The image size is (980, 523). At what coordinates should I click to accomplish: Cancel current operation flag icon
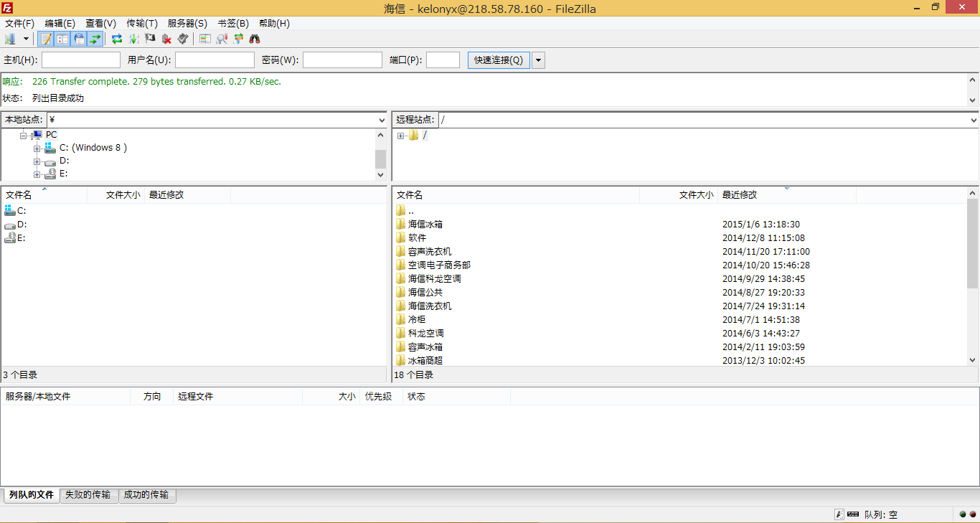coord(150,39)
